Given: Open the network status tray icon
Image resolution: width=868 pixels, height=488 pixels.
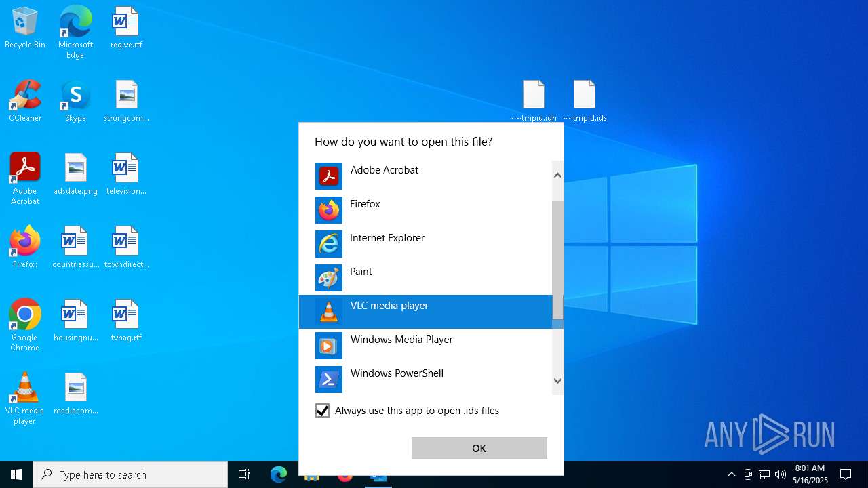Looking at the screenshot, I should [x=764, y=474].
